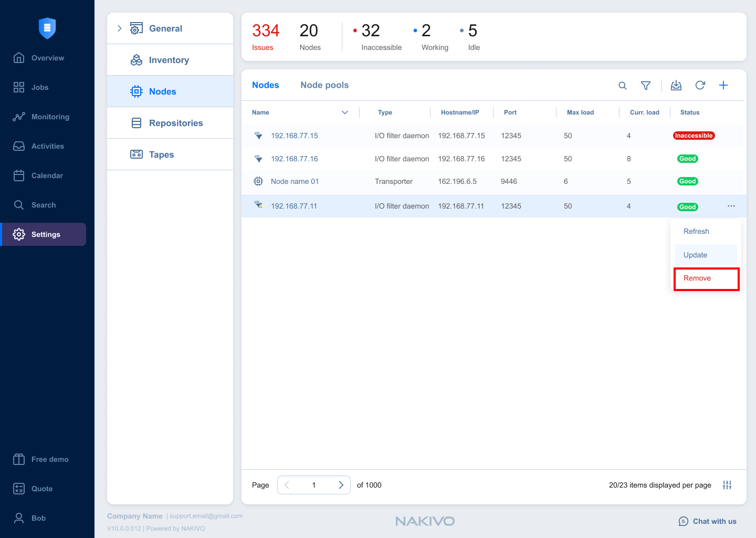Click the search magnifier icon in Nodes toolbar
This screenshot has height=538, width=756.
pyautogui.click(x=623, y=86)
